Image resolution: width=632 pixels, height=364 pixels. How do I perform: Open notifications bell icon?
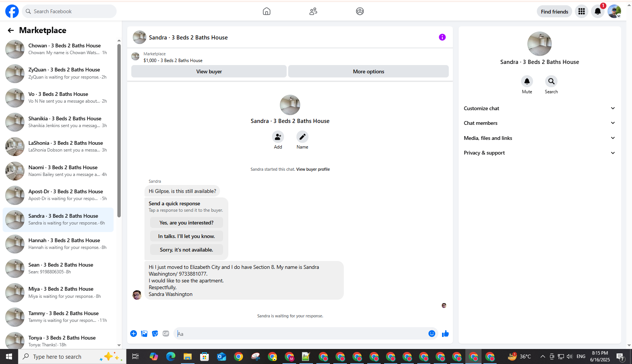pos(598,11)
